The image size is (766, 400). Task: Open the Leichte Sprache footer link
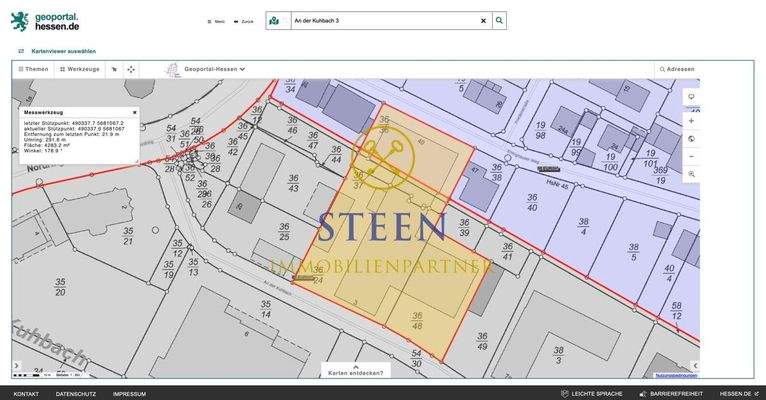[x=596, y=394]
